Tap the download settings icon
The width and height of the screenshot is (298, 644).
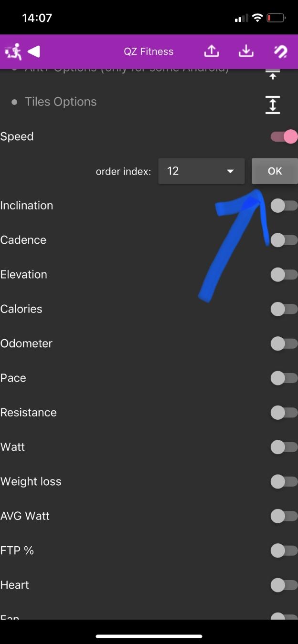(x=246, y=51)
